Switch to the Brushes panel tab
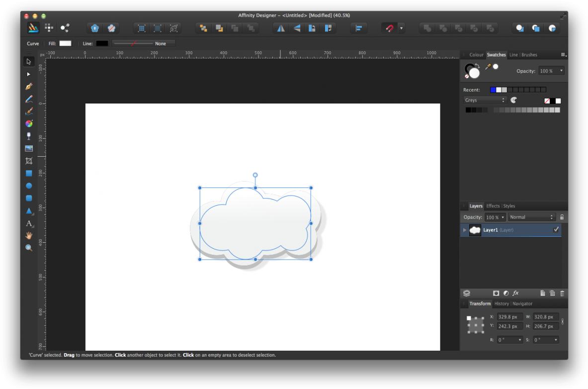The height and width of the screenshot is (389, 588). [529, 55]
